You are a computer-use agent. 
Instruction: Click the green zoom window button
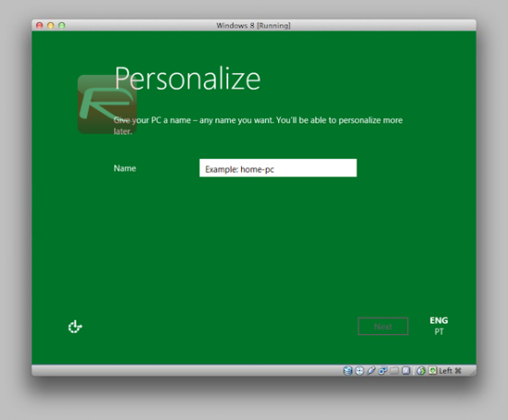[x=62, y=25]
